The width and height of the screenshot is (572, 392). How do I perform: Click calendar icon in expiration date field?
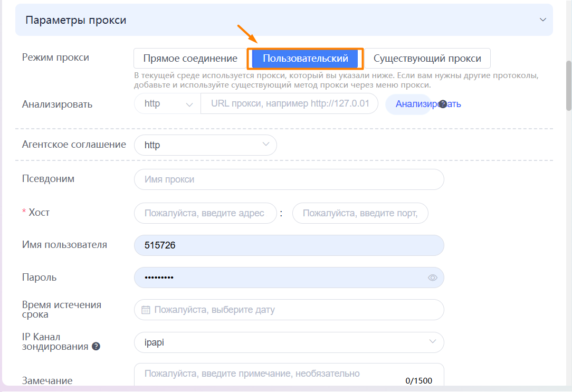(x=146, y=310)
